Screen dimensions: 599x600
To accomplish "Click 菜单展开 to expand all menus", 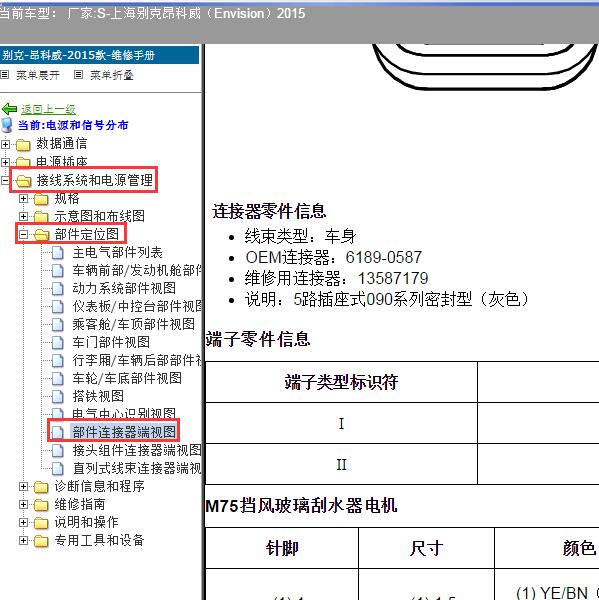I will pos(38,75).
